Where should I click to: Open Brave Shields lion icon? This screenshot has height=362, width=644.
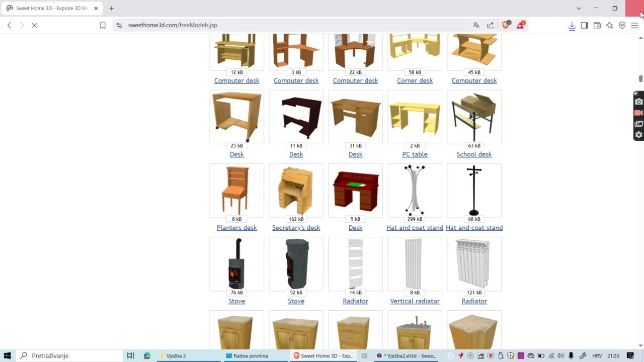coord(506,25)
